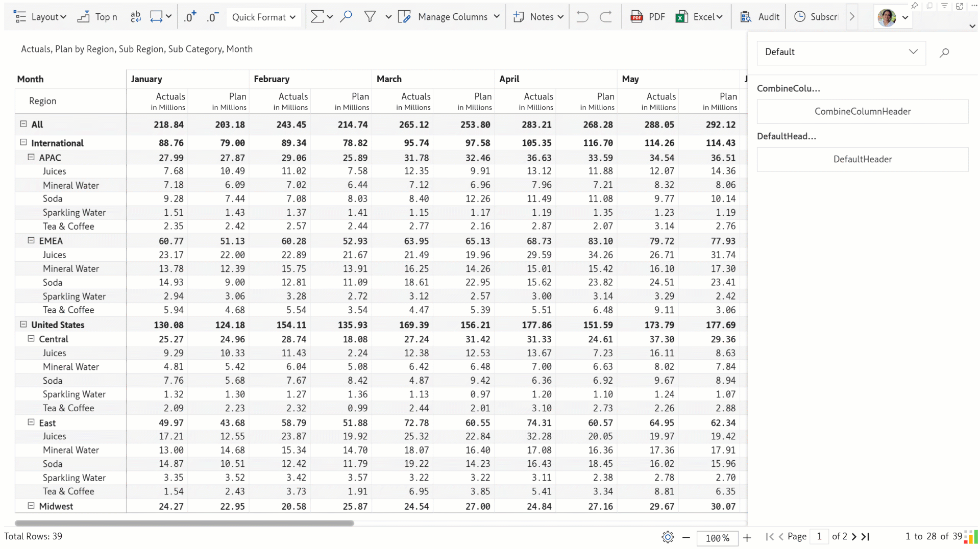Collapse the International region row
The height and width of the screenshot is (549, 980).
click(x=23, y=142)
